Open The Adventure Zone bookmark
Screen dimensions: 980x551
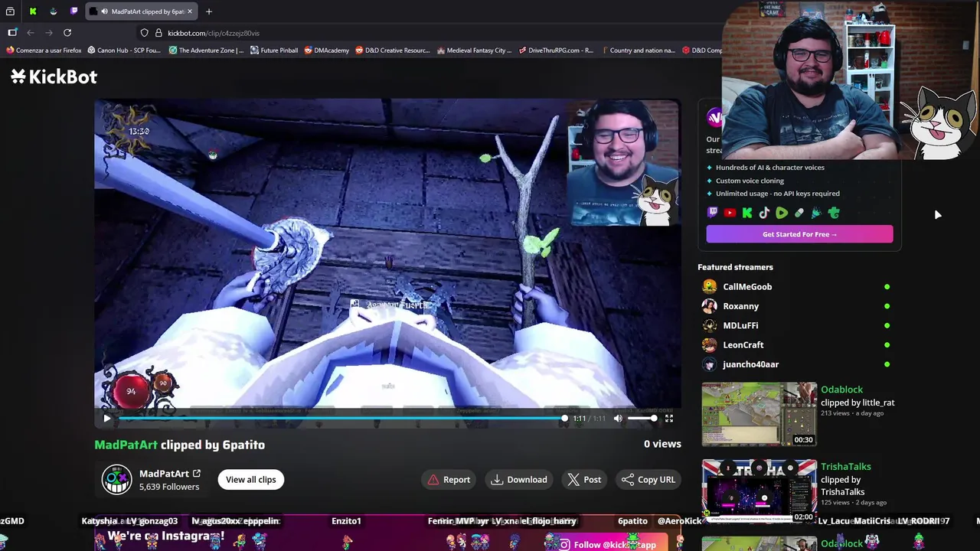coord(206,51)
